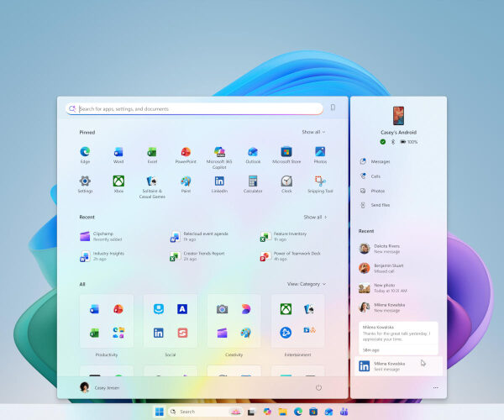Open Creator Trends Report spreadsheet
Viewport: 504px width, 420px height.
coord(197,256)
